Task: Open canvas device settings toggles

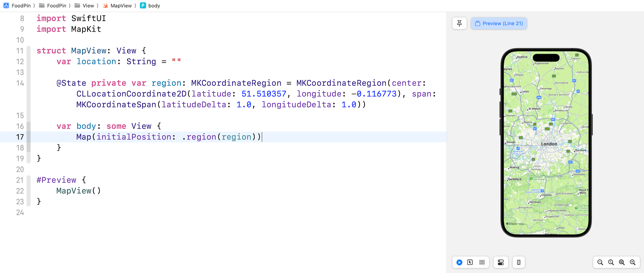Action: coord(501,262)
